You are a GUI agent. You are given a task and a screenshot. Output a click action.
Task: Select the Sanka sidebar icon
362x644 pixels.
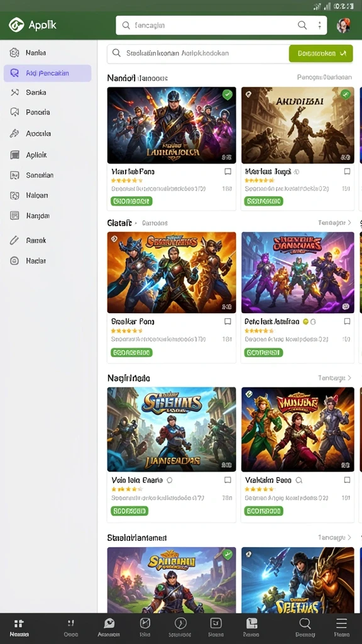click(x=15, y=92)
